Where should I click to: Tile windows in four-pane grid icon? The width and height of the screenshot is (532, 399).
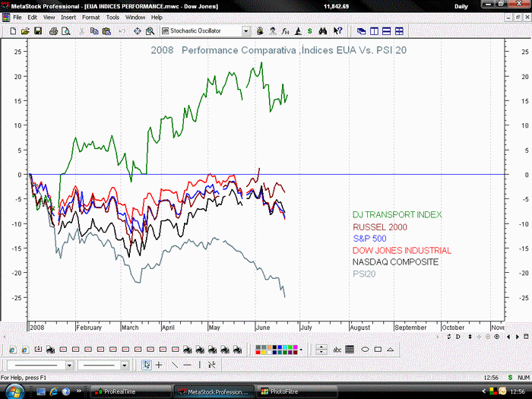tap(399, 31)
